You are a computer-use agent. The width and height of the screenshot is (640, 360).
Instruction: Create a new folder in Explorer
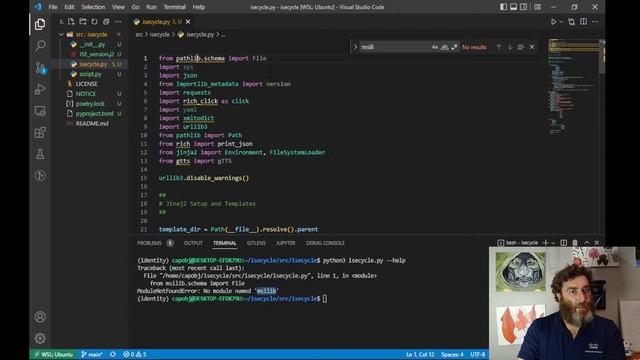tap(83, 22)
